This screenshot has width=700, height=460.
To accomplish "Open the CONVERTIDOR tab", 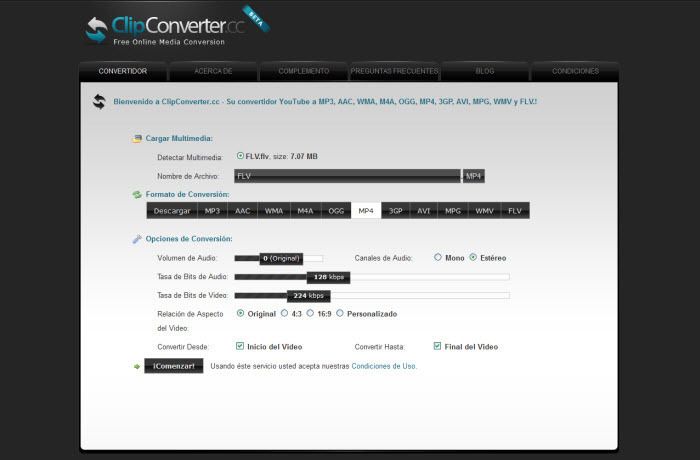I will tap(123, 71).
